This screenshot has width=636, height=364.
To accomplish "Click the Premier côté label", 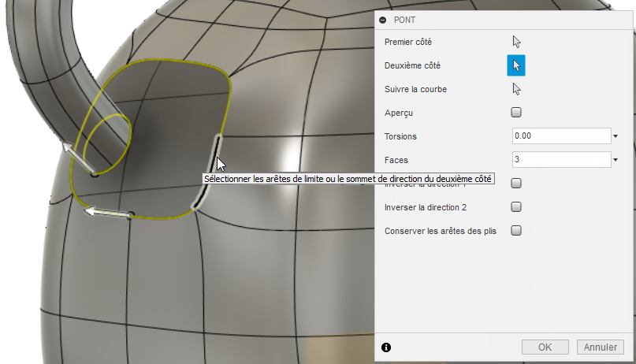I will (408, 42).
